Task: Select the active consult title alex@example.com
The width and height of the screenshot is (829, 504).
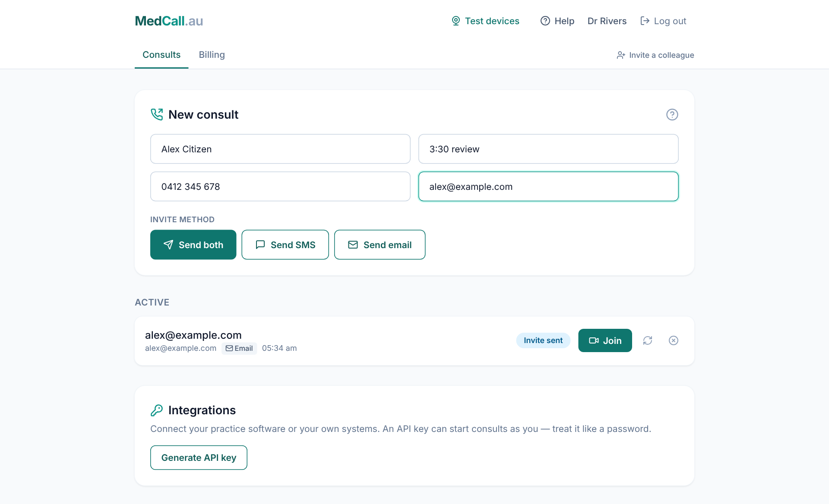Action: click(x=193, y=335)
